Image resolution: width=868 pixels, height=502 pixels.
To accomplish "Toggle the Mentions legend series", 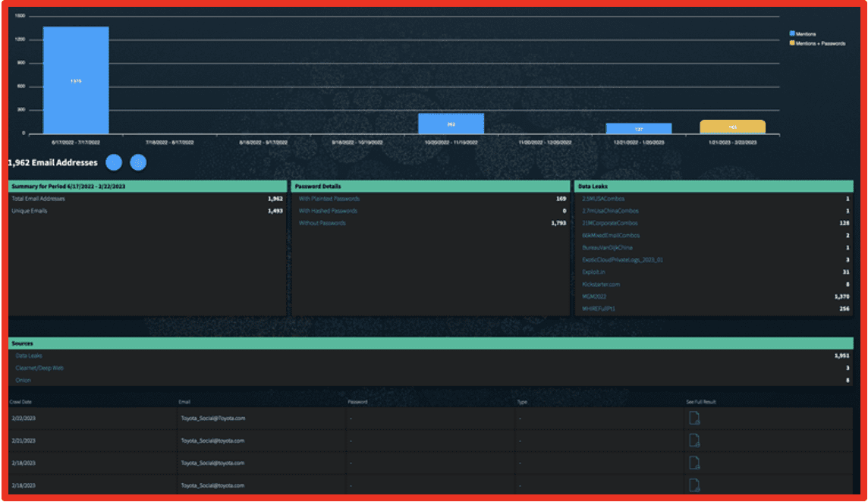I will [x=802, y=34].
